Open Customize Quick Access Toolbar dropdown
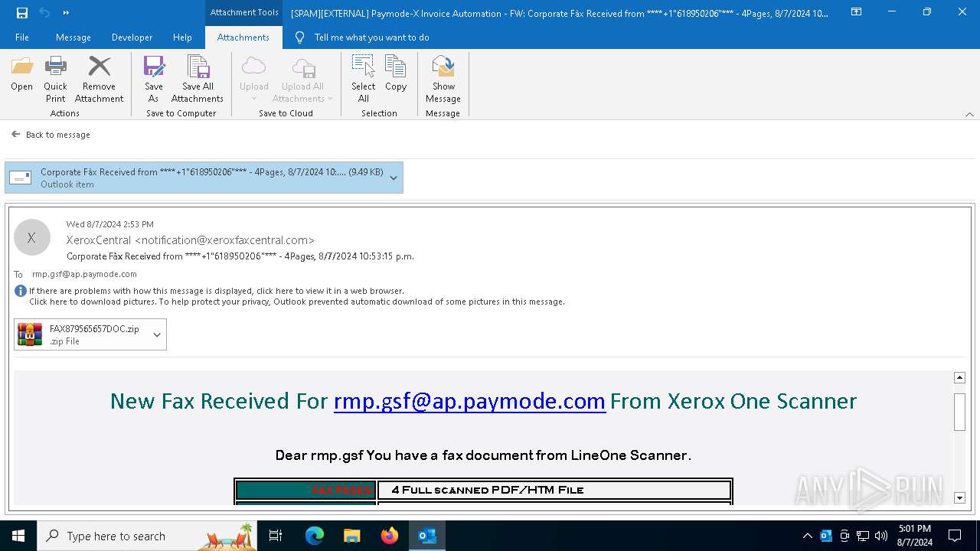980x551 pixels. (66, 12)
